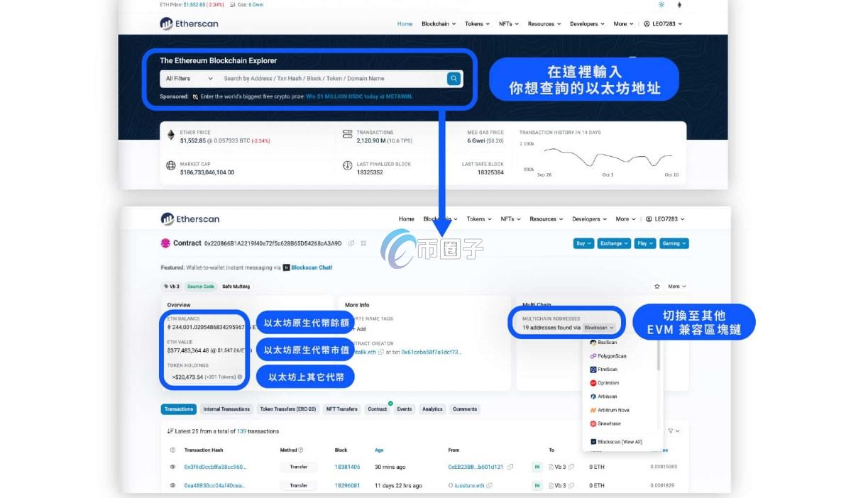Open the Exchange dropdown button
The image size is (868, 498).
(x=613, y=243)
